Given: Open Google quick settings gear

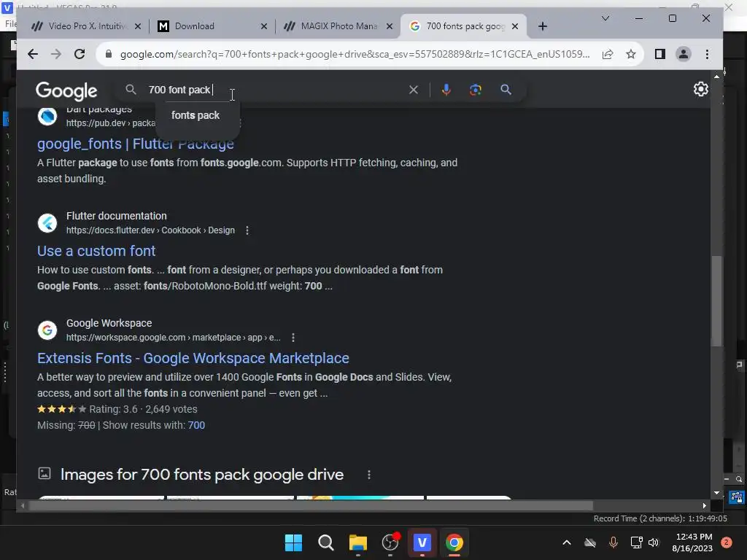Looking at the screenshot, I should point(701,89).
